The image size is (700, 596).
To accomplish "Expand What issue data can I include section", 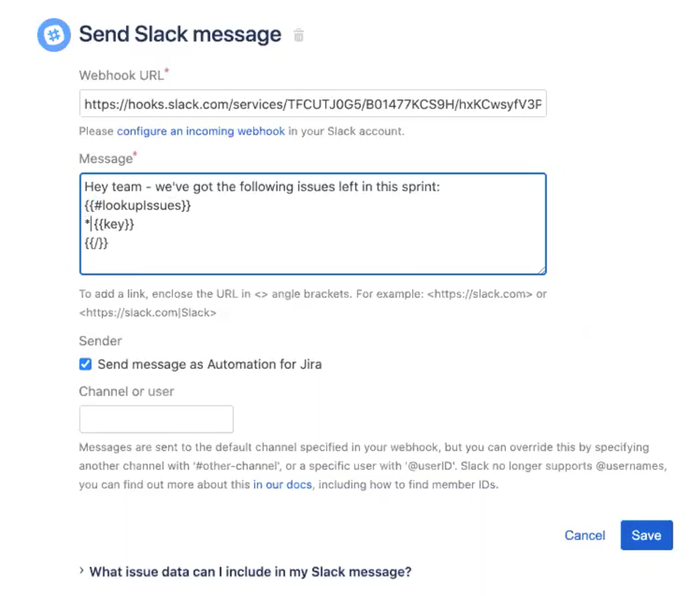I will (249, 571).
